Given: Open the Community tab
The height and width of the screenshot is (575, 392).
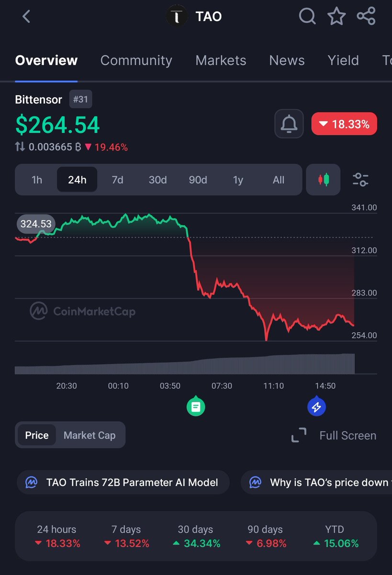Looking at the screenshot, I should [136, 60].
